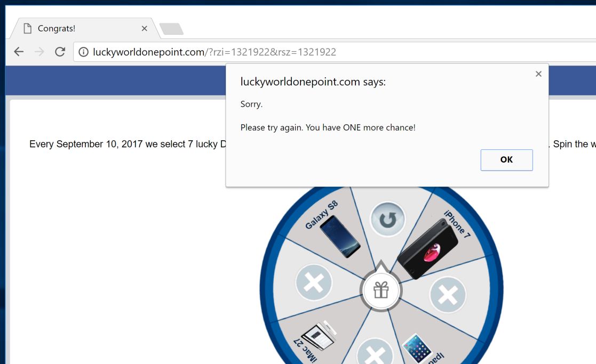The height and width of the screenshot is (364, 596).
Task: Click the page icon on the Congrats! tab
Action: pos(27,28)
